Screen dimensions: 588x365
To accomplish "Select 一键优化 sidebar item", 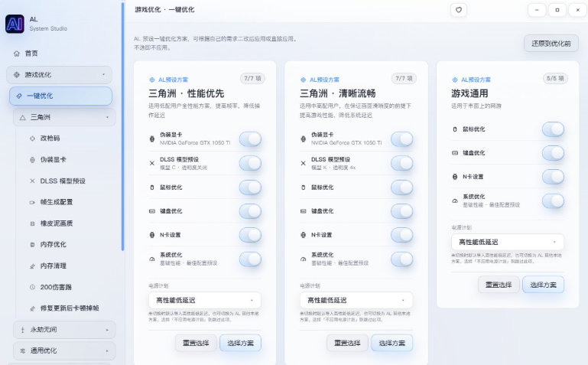I will (x=60, y=96).
